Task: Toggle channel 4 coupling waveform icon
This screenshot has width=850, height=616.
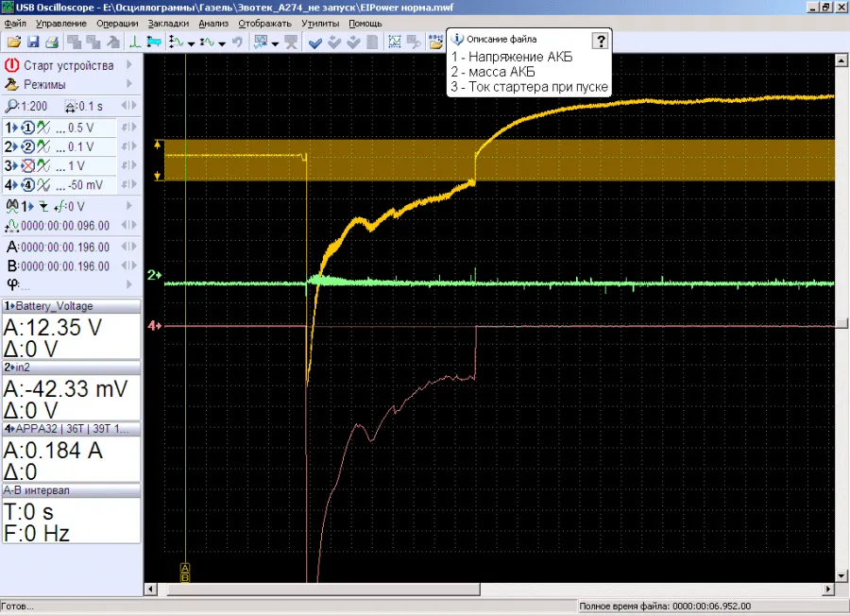Action: click(43, 185)
